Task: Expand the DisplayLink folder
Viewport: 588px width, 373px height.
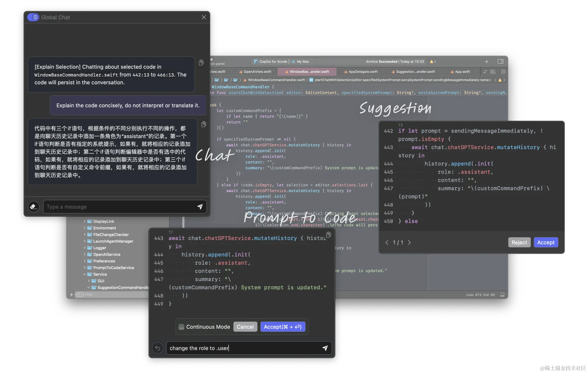Action: pyautogui.click(x=84, y=221)
